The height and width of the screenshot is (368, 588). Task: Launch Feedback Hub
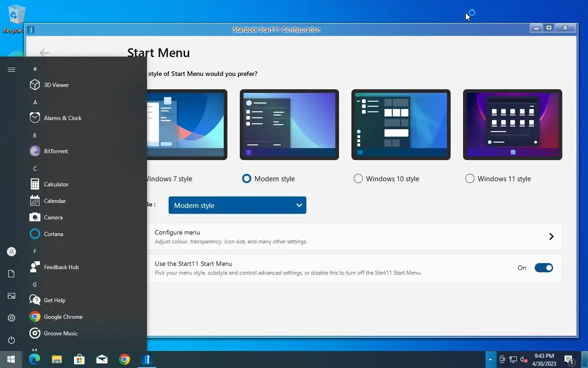(x=86, y=267)
